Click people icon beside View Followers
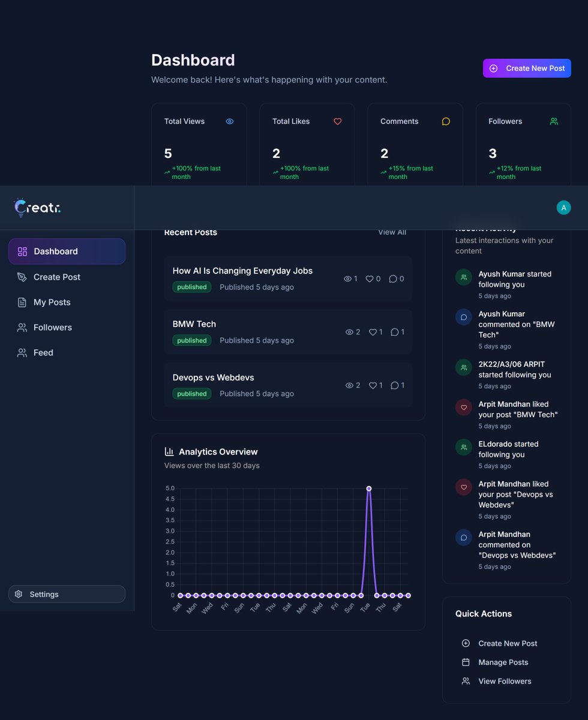 [x=466, y=681]
